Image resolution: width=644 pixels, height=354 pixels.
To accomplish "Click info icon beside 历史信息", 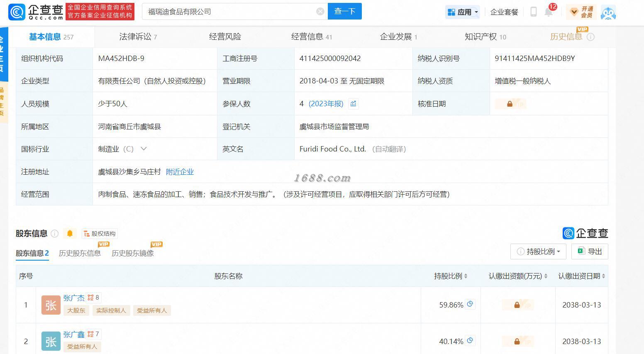I will pos(591,37).
